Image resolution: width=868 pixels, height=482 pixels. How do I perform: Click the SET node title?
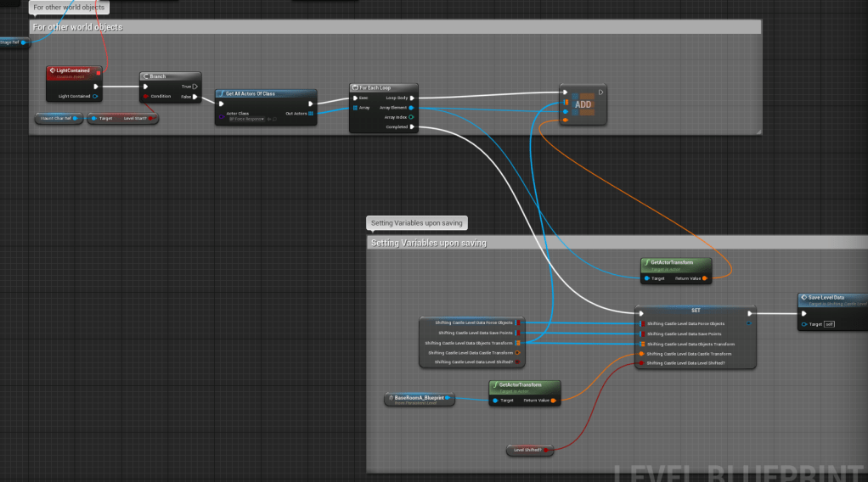(695, 310)
